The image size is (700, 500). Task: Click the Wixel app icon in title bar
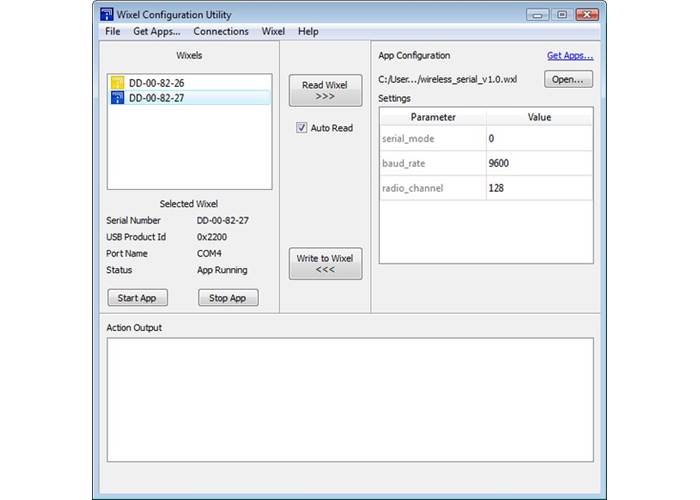pos(108,14)
